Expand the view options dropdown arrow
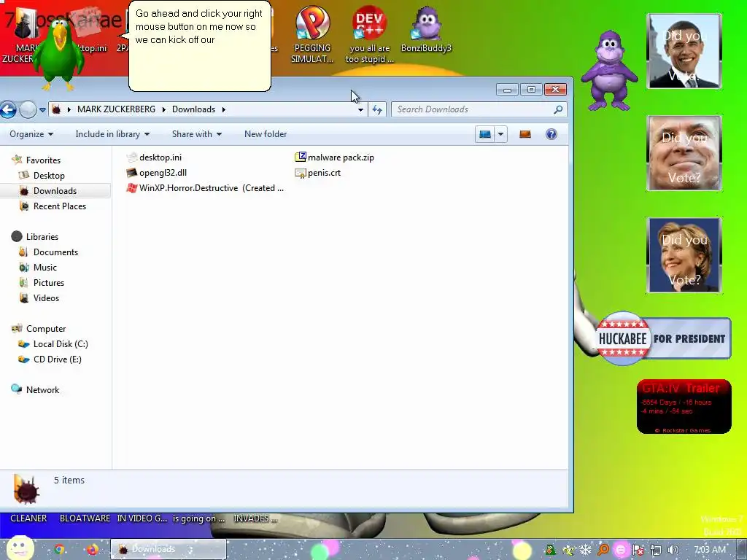Screen dimensions: 747x560 click(500, 134)
